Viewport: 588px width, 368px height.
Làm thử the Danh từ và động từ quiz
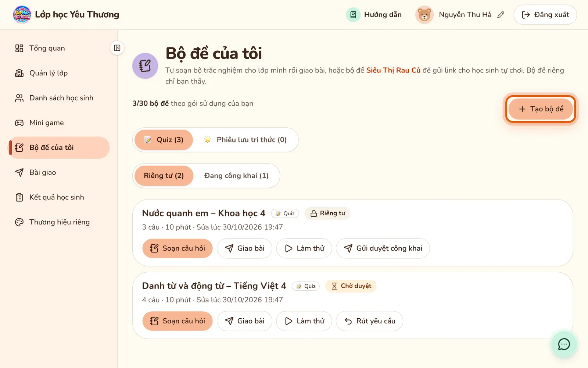click(x=304, y=321)
